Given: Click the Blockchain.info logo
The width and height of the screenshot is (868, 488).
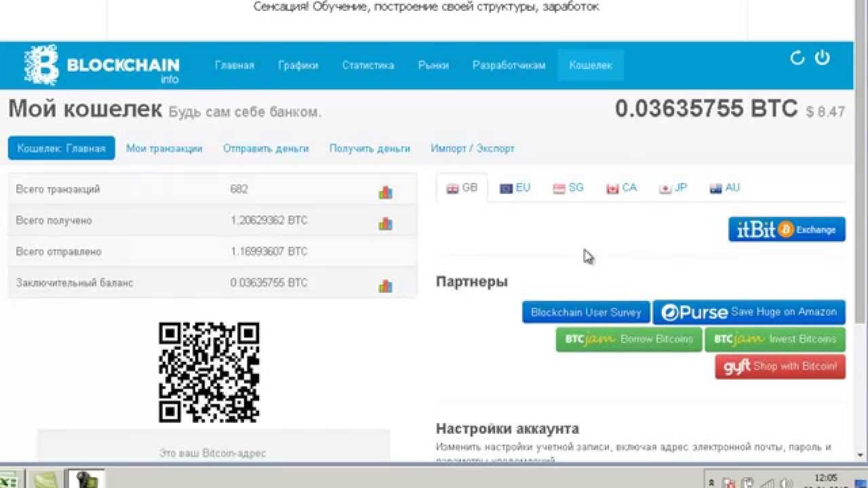Looking at the screenshot, I should (102, 65).
